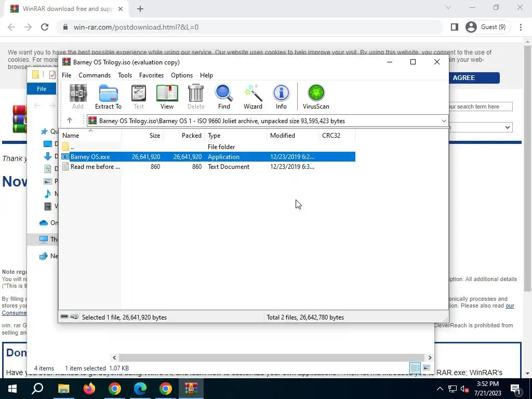Open Microsoft Edge from the taskbar

(140, 389)
